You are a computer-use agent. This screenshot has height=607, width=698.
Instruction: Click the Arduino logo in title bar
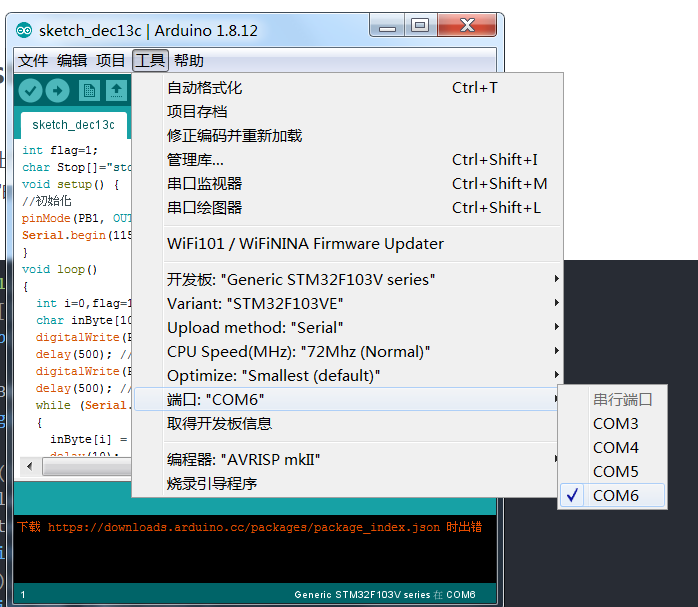click(x=24, y=30)
